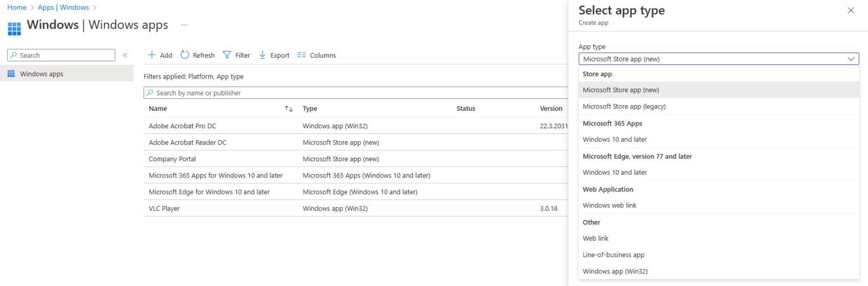The height and width of the screenshot is (286, 868).
Task: Open Company Portal app entry
Action: click(172, 159)
